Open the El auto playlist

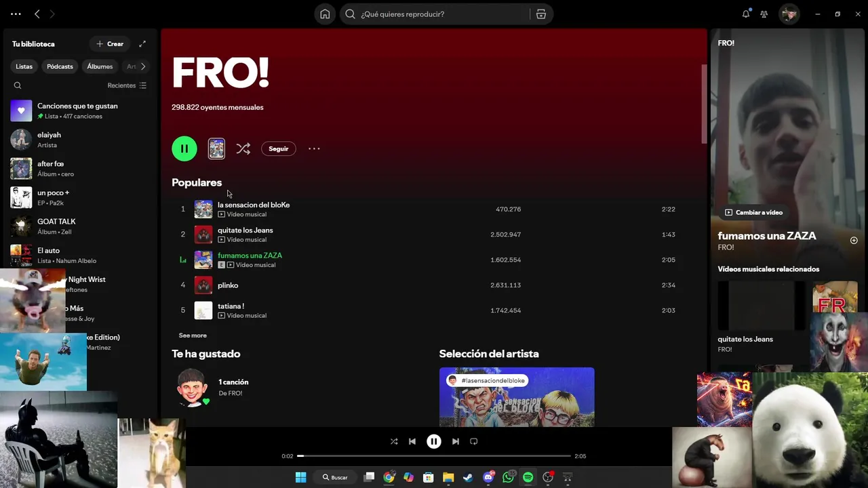pyautogui.click(x=80, y=255)
